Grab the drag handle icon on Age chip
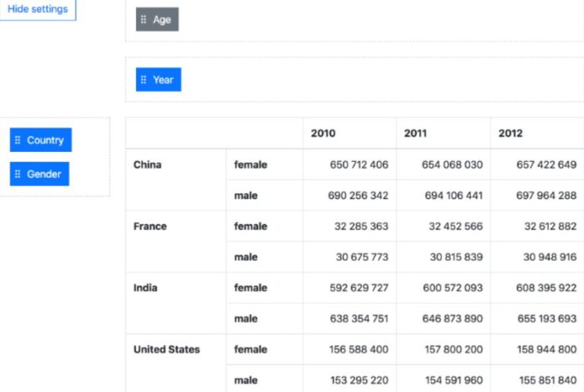Viewport: 584px width, 392px height. tap(144, 19)
